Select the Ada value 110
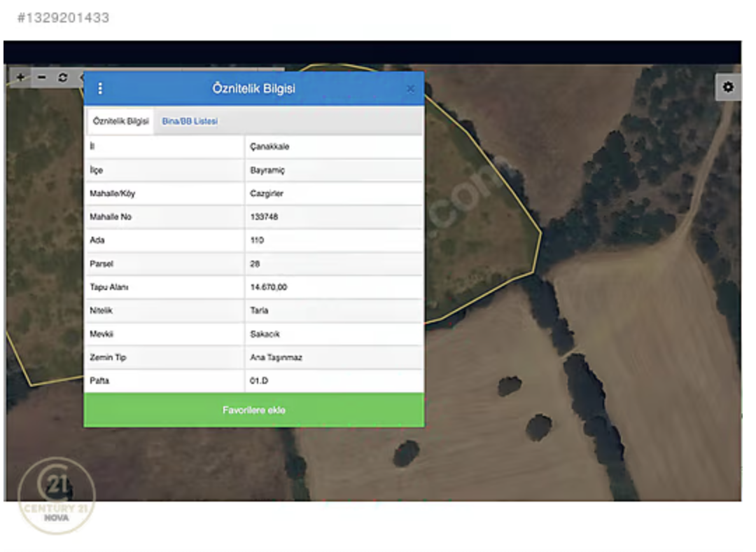Screen dimensions: 756x552 257,240
